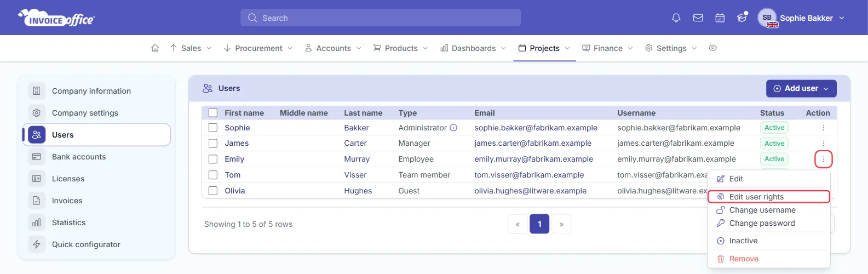Check the box for Olivia
This screenshot has width=868, height=274.
click(213, 191)
